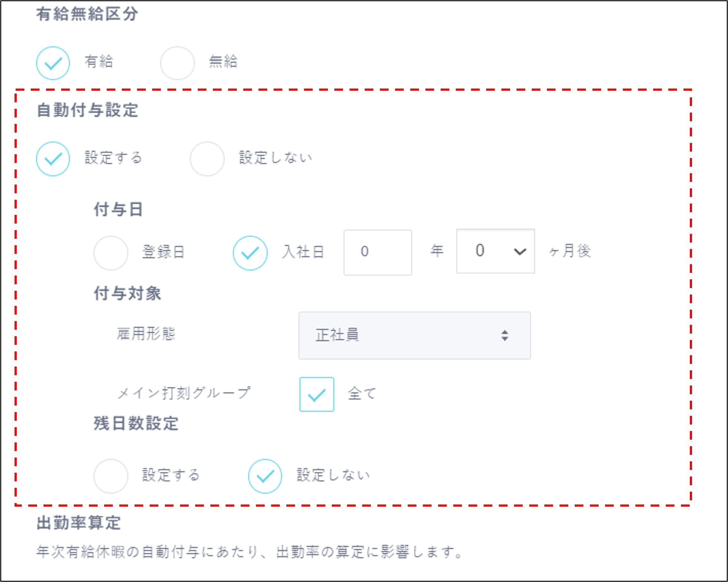This screenshot has width=728, height=582.
Task: Uncheck 全て for メイン打刻グループ
Action: pos(316,394)
